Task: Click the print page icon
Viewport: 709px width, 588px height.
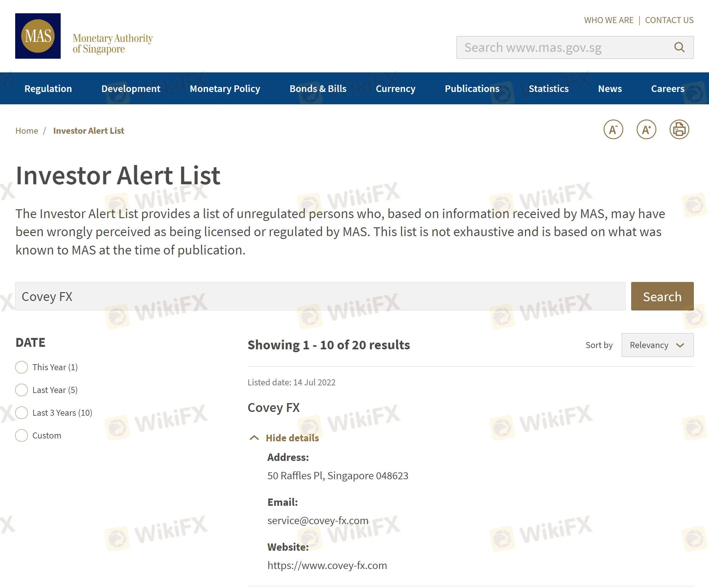Action: point(679,130)
